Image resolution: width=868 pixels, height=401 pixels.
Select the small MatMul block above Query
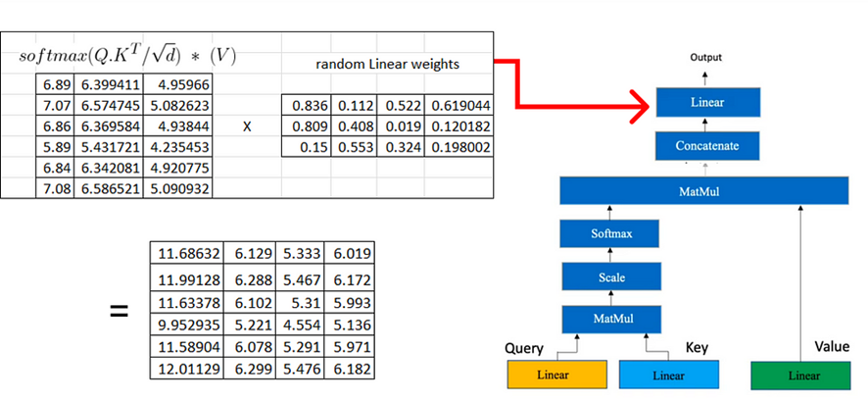coord(611,319)
